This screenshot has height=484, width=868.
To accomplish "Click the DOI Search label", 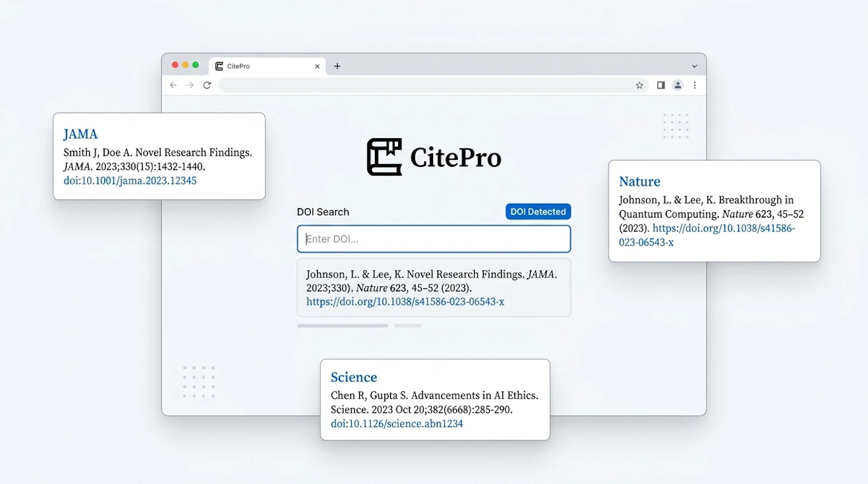I will point(323,212).
